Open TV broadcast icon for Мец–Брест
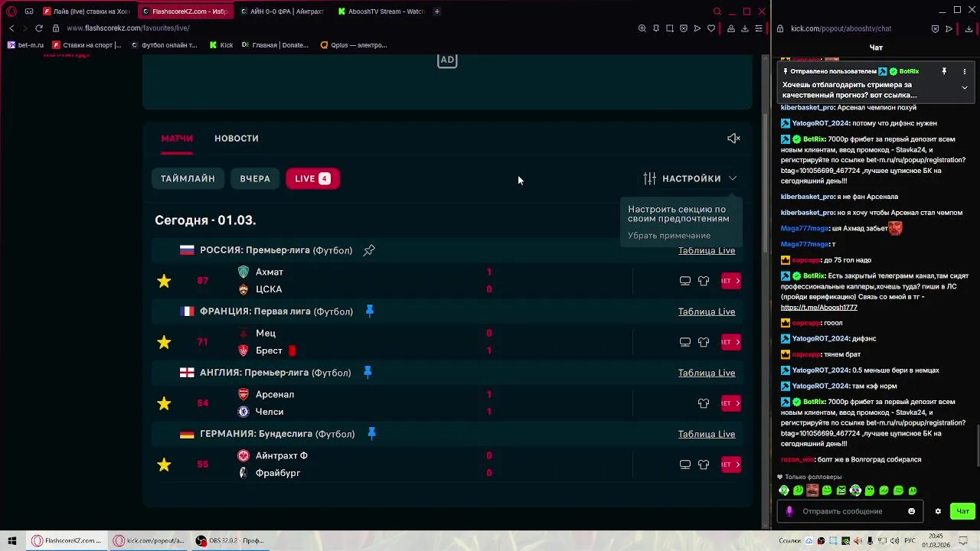This screenshot has height=551, width=980. (685, 342)
